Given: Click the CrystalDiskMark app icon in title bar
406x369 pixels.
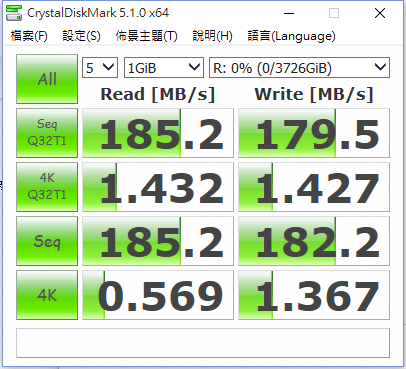Looking at the screenshot, I should coord(14,13).
